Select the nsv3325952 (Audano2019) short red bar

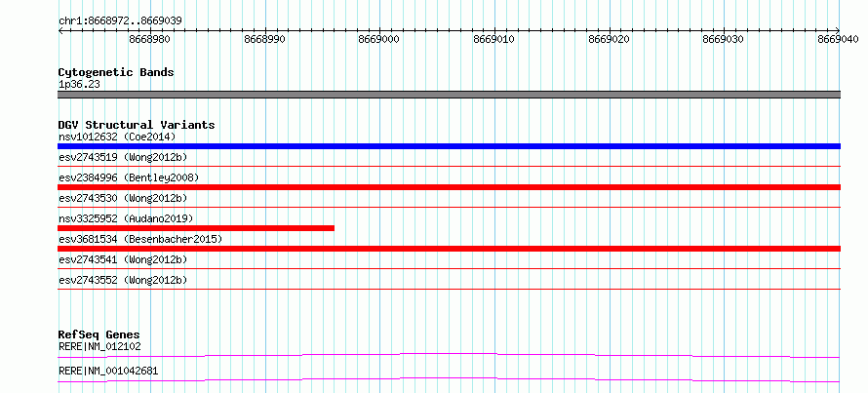pos(196,228)
